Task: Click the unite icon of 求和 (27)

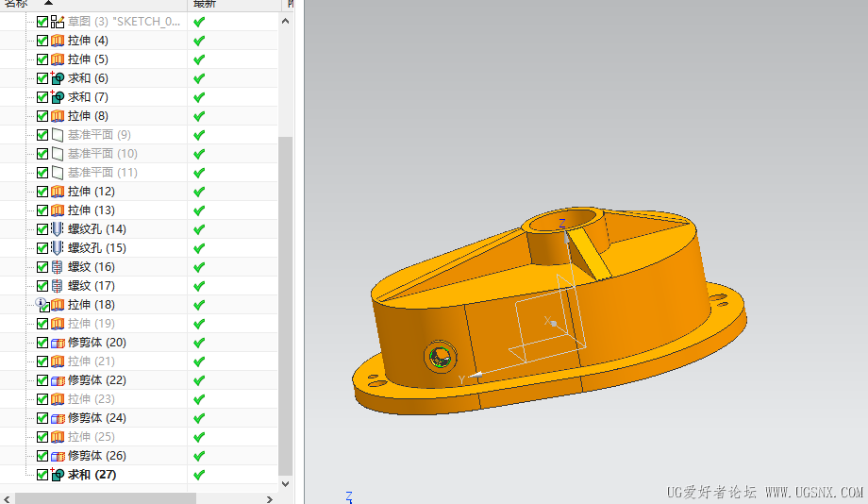Action: [58, 475]
